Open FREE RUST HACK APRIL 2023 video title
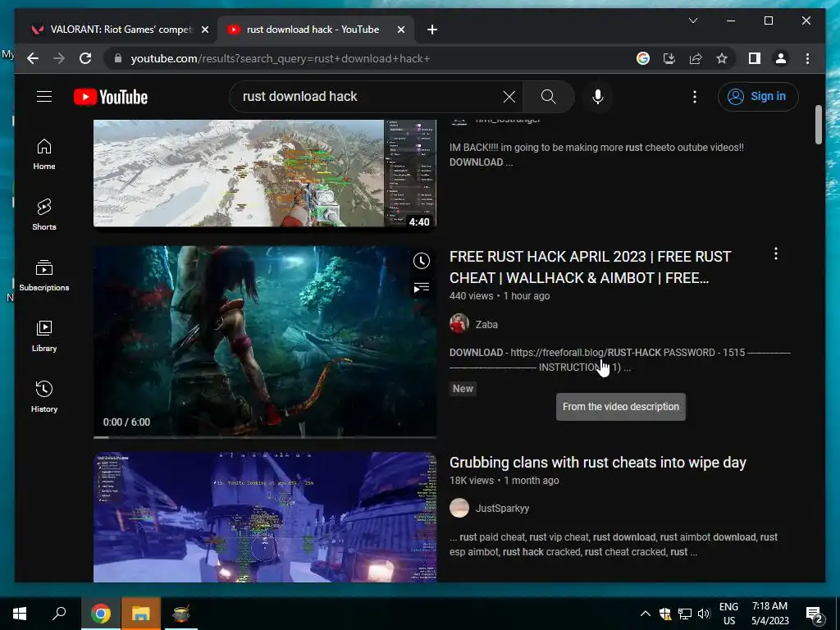The image size is (840, 630). tap(590, 267)
